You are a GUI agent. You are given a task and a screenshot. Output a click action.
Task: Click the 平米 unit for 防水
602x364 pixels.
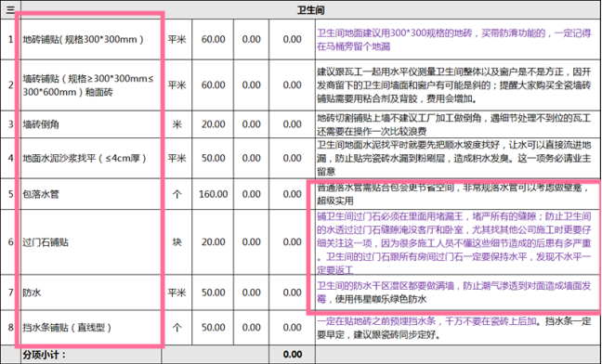[177, 292]
